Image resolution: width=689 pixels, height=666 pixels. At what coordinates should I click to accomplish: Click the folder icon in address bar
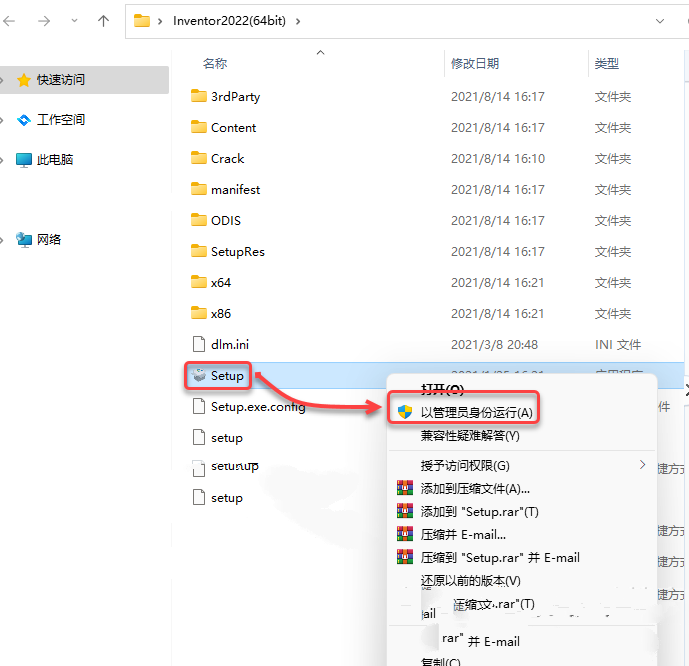point(141,21)
